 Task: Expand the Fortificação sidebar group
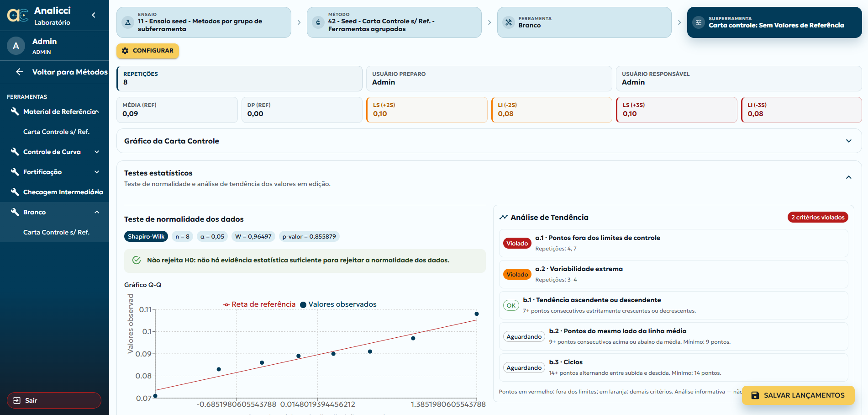(x=97, y=172)
